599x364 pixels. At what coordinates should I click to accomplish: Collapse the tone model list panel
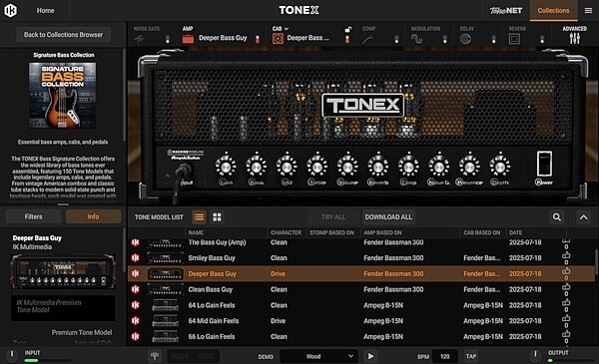click(583, 217)
